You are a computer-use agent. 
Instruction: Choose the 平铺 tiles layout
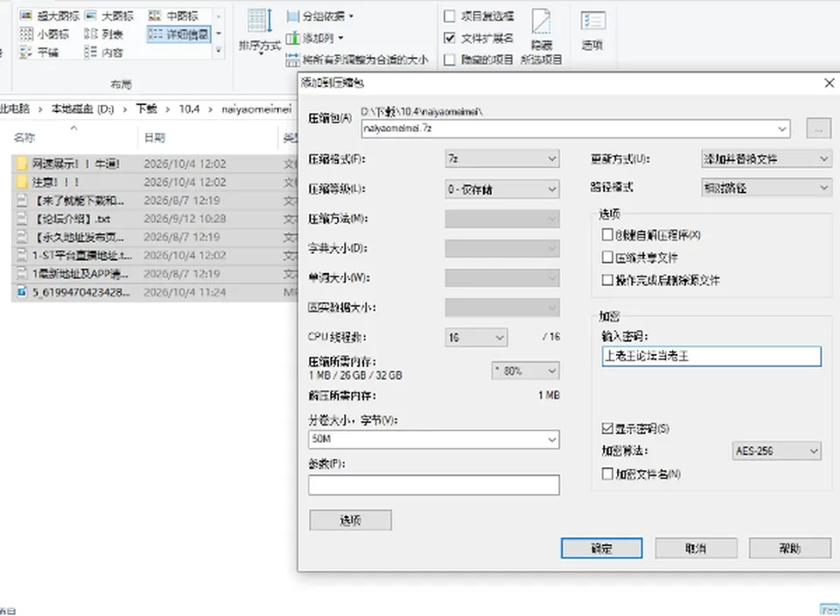(39, 52)
